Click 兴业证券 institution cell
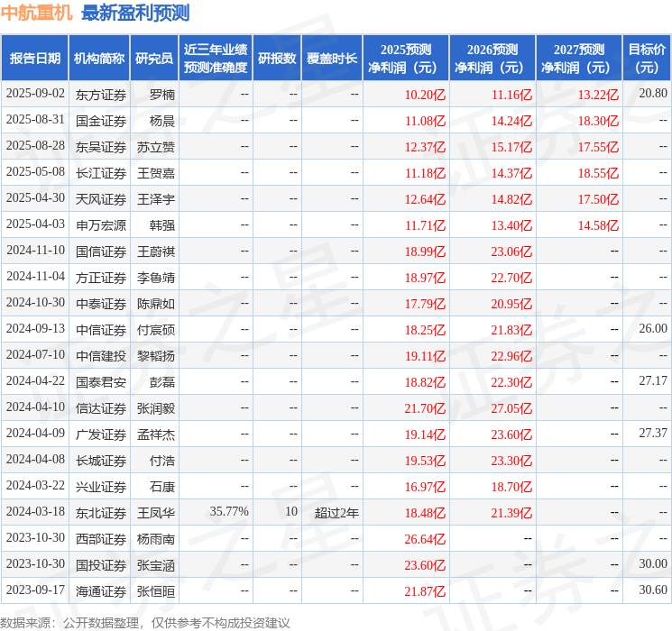 [x=101, y=487]
